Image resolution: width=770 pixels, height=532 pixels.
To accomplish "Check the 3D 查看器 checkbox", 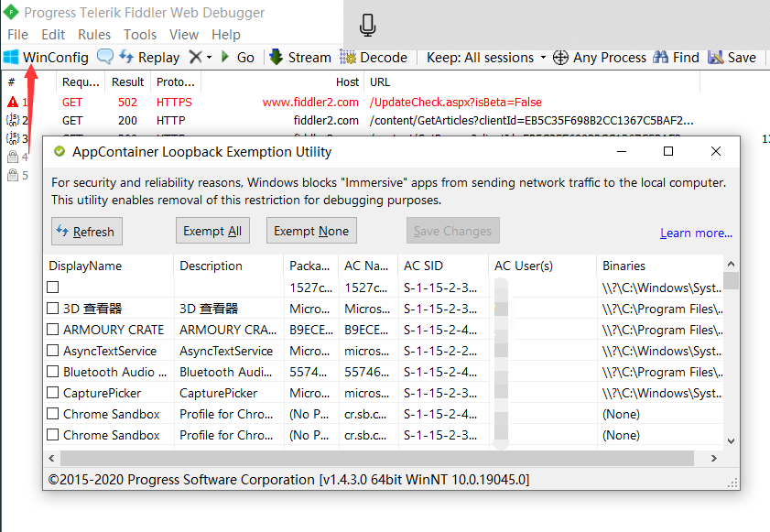I will click(52, 308).
